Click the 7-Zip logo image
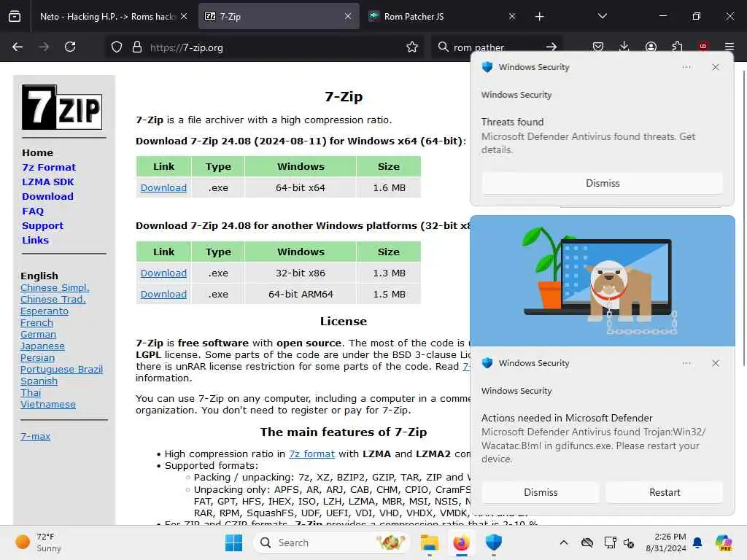The width and height of the screenshot is (747, 560). tap(62, 107)
